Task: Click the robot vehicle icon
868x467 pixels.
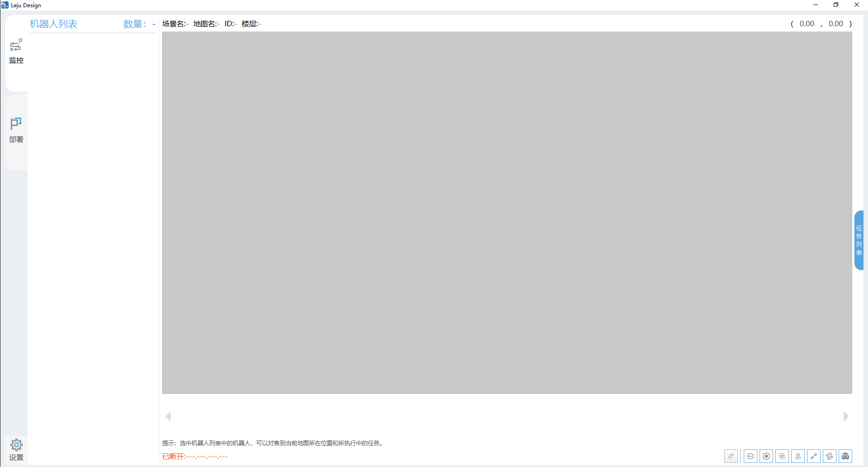Action: 845,456
